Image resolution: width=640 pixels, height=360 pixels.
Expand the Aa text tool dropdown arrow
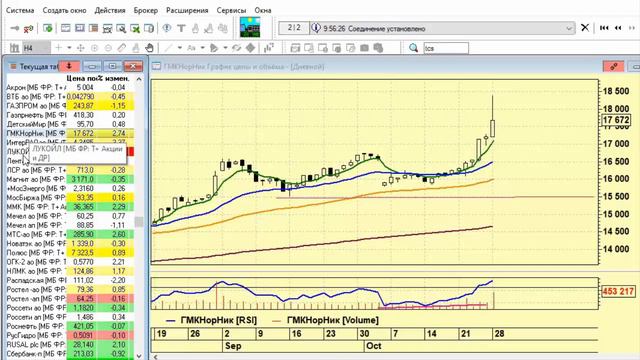202,48
